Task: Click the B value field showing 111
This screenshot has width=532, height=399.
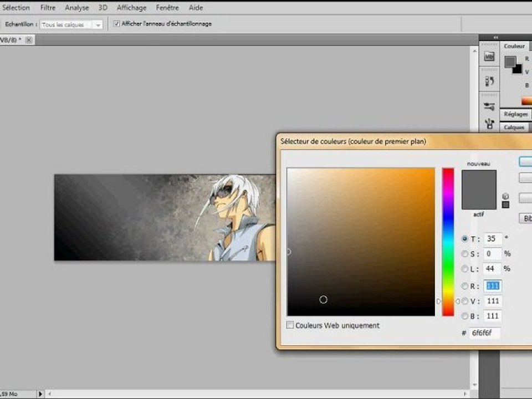Action: click(x=493, y=316)
